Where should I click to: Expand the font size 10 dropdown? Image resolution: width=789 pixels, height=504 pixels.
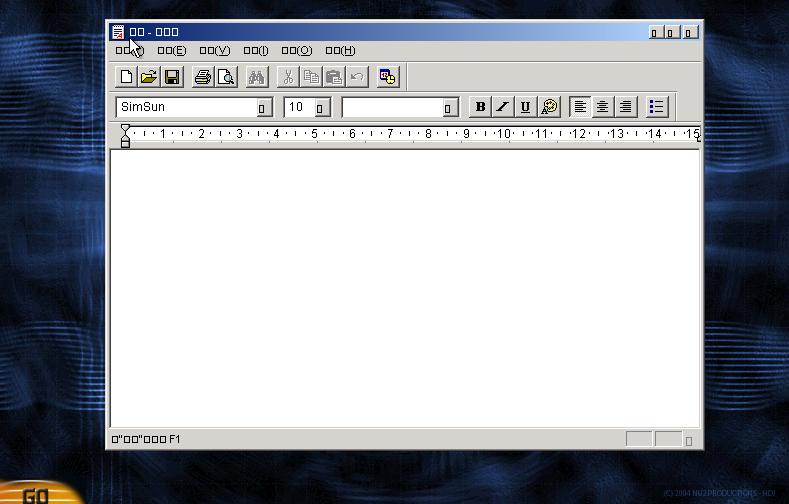tap(322, 108)
